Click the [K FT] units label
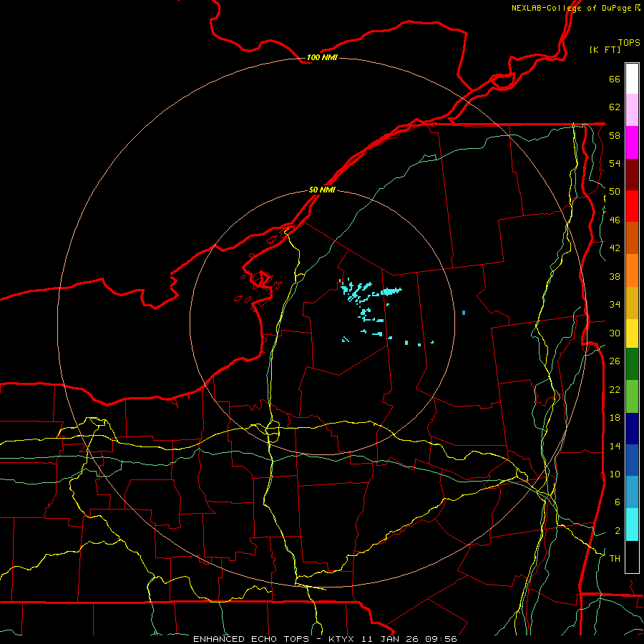This screenshot has height=644, width=644. click(605, 49)
